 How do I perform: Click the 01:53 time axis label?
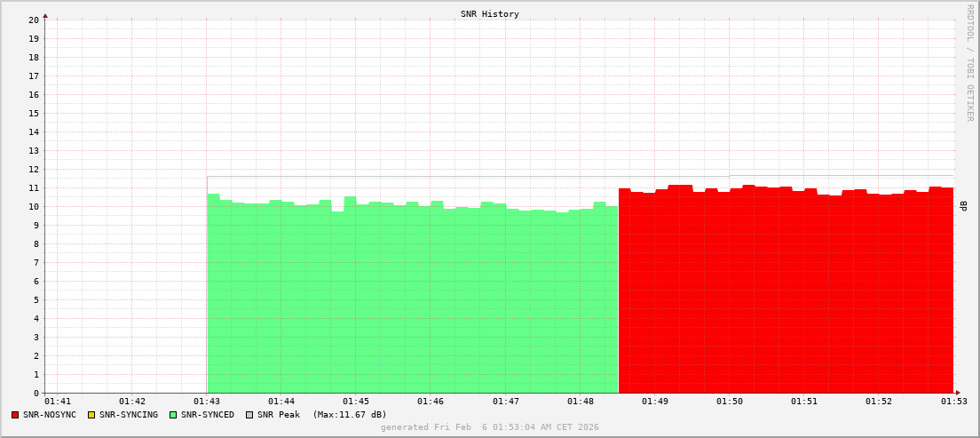click(953, 402)
